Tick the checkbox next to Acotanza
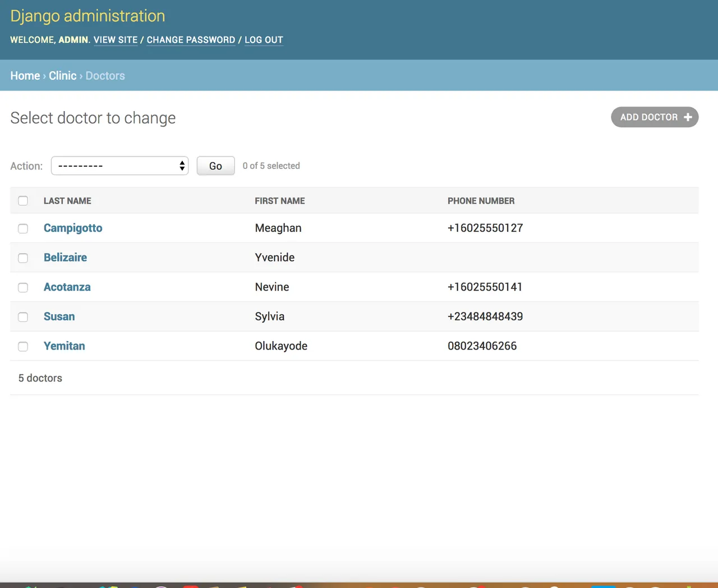The image size is (718, 588). (x=23, y=287)
